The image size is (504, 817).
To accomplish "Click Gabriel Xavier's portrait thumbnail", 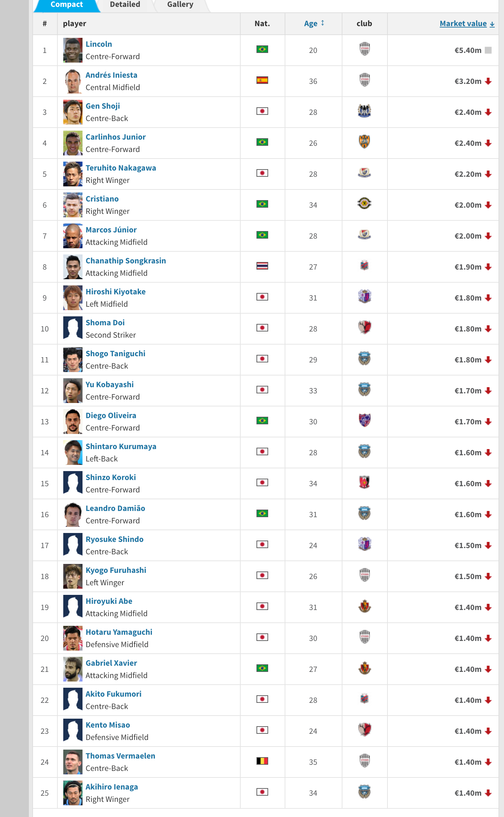I will click(x=73, y=669).
